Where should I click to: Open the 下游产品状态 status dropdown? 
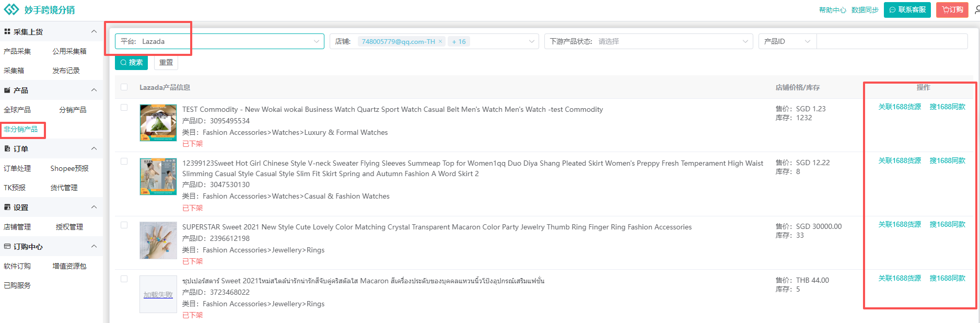click(648, 41)
